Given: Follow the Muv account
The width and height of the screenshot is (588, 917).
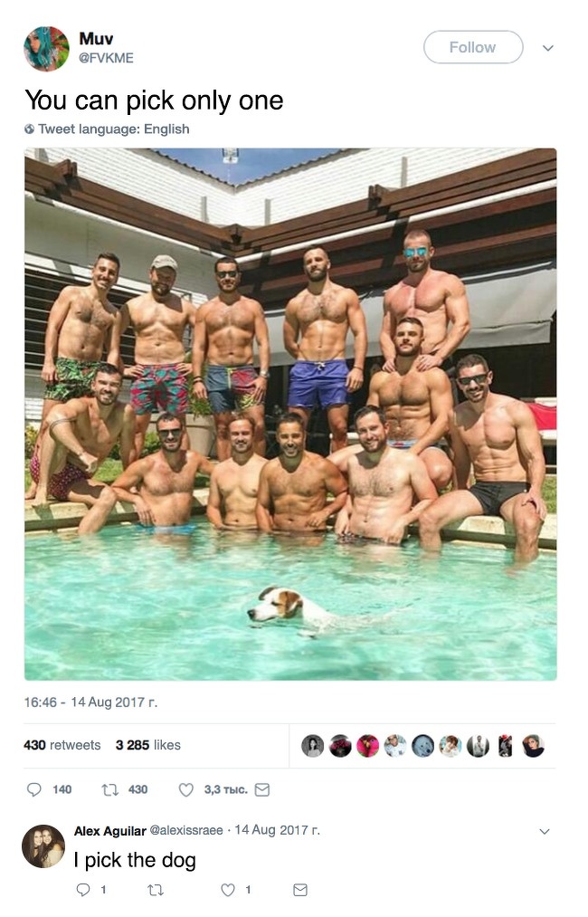Looking at the screenshot, I should [473, 47].
